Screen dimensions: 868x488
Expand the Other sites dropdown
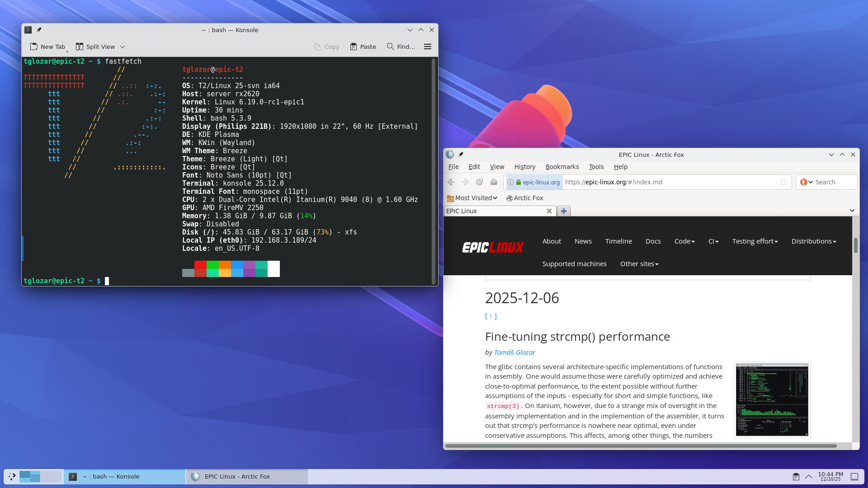point(639,264)
